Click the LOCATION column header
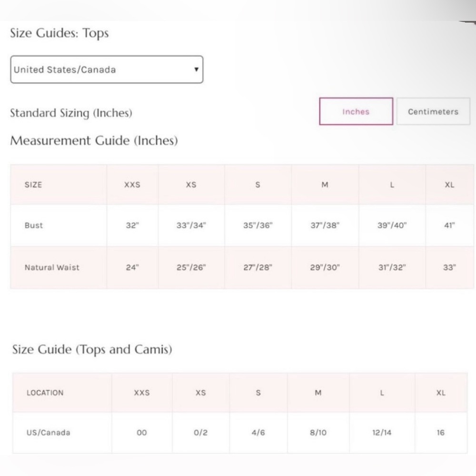The width and height of the screenshot is (476, 476). click(x=45, y=393)
